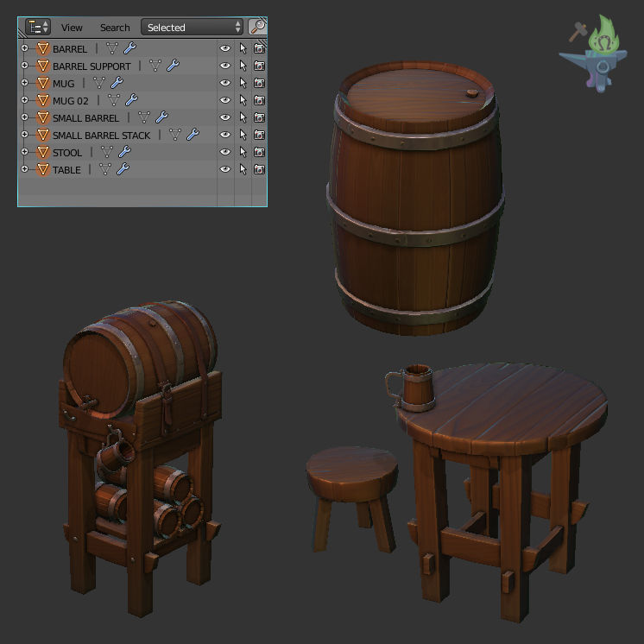Click the anvil and flame logo
The width and height of the screenshot is (644, 644).
pyautogui.click(x=593, y=54)
